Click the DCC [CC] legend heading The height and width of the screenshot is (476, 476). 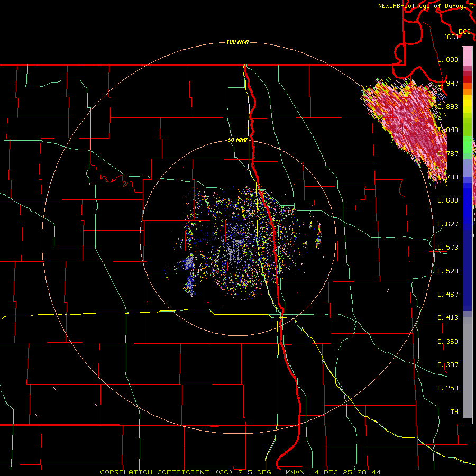(x=459, y=34)
